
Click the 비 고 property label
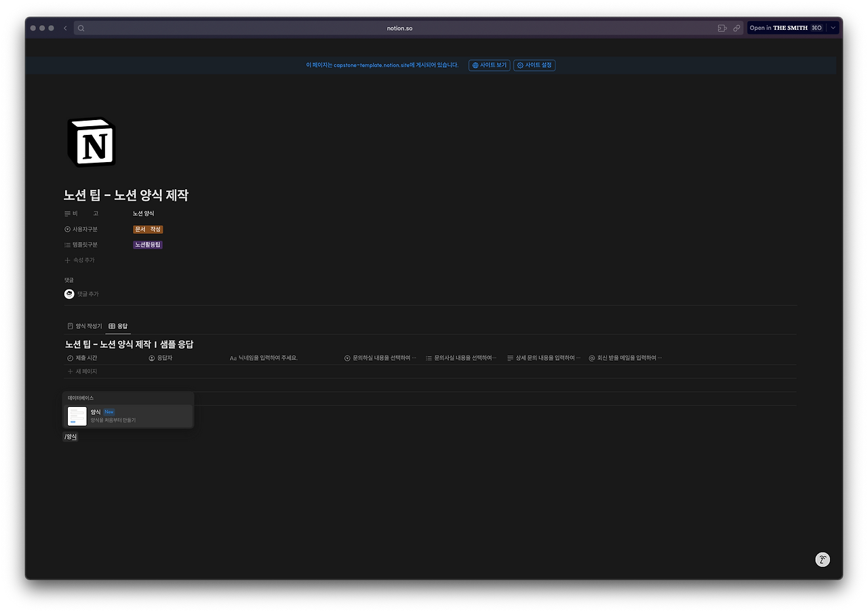[81, 214]
